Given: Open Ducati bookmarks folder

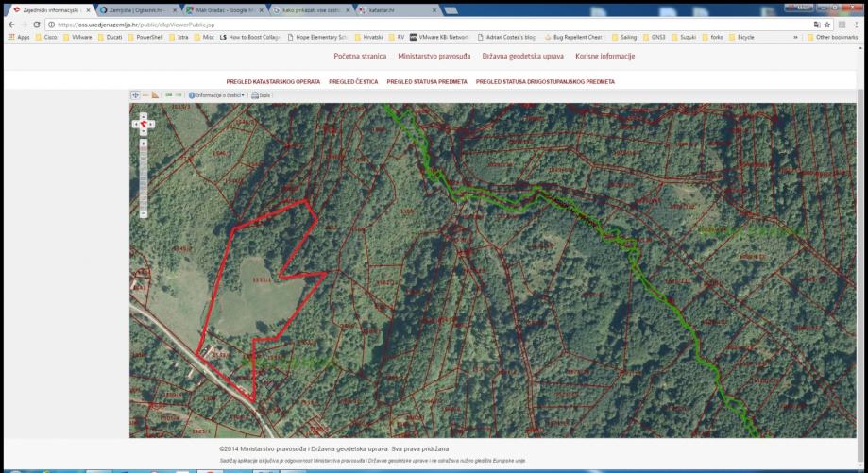Looking at the screenshot, I should [110, 37].
